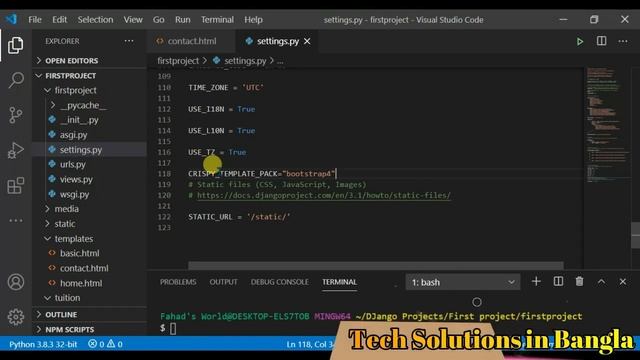640x360 pixels.
Task: Click the editor horizontal scrollbar
Action: pyautogui.click(x=376, y=265)
